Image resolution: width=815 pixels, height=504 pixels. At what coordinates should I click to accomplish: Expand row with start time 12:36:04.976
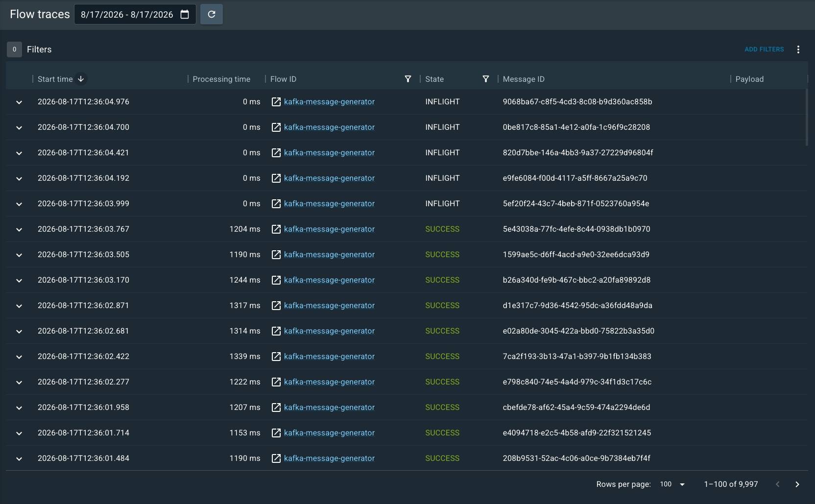(19, 102)
